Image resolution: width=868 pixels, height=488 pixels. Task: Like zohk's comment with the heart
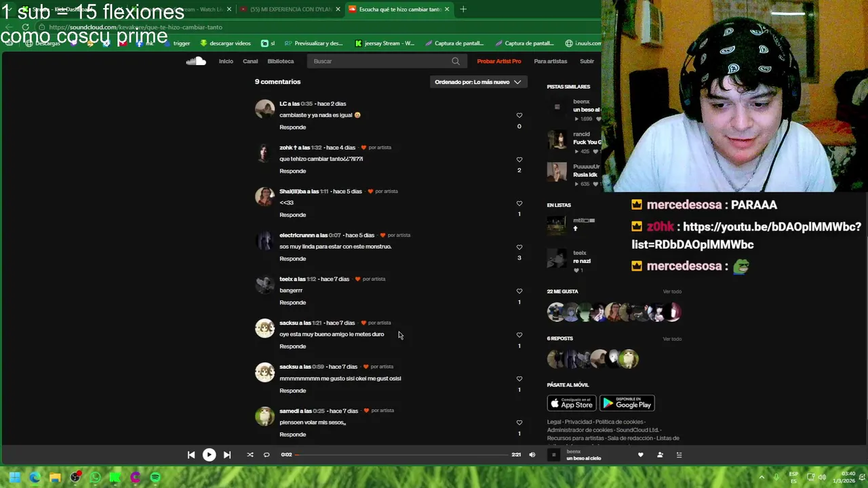point(519,159)
